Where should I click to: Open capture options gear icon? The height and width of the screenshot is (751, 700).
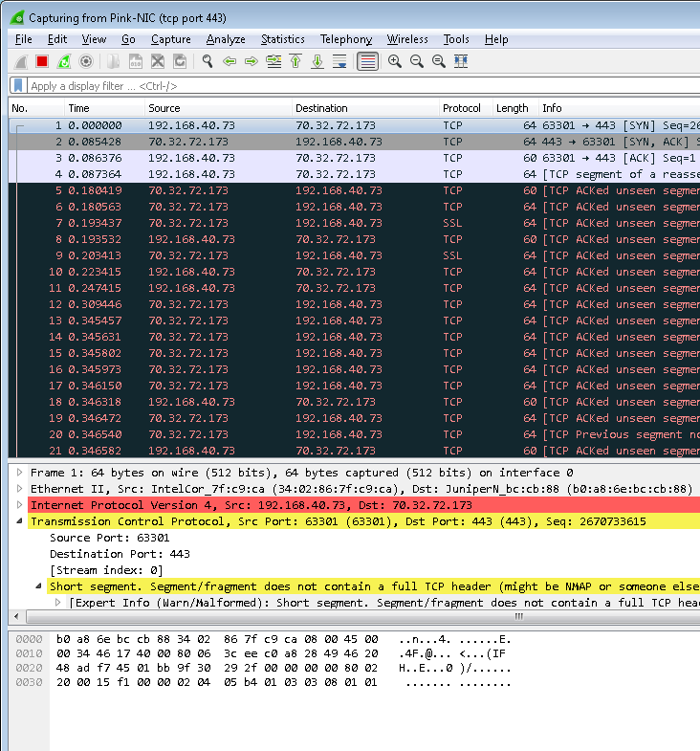coord(86,61)
